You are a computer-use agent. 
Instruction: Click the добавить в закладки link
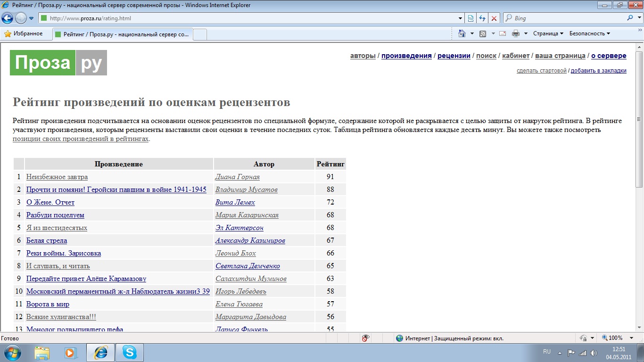pos(599,71)
